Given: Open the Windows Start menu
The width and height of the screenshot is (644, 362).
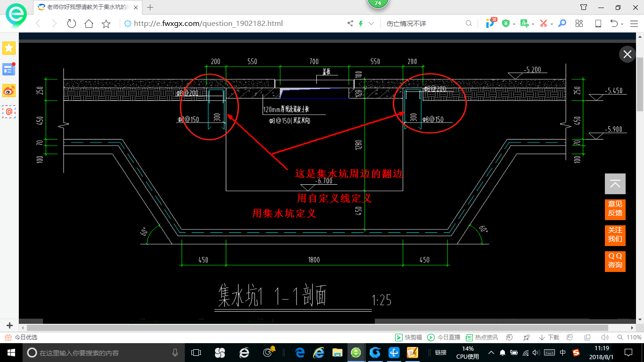Looking at the screenshot, I should [11, 353].
